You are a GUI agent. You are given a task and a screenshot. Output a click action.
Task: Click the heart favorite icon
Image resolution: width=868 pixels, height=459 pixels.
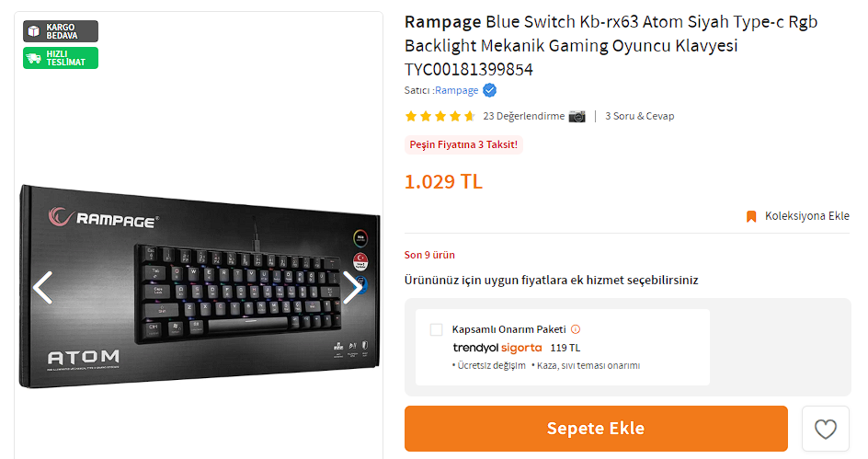[825, 429]
